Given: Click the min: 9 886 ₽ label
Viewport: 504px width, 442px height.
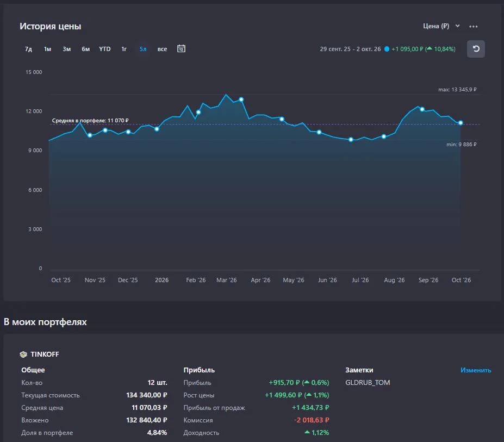Looking at the screenshot, I should [462, 144].
